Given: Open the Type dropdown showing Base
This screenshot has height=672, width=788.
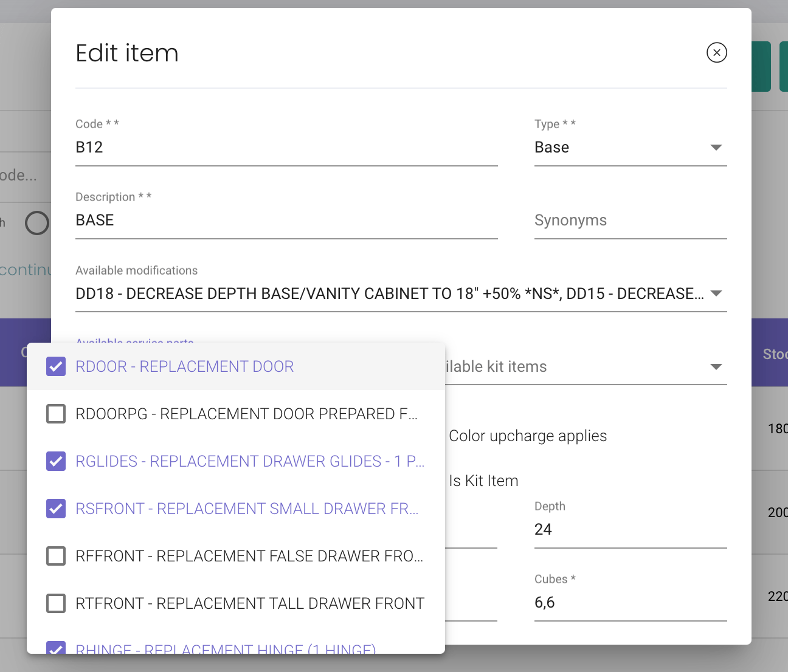Looking at the screenshot, I should coord(631,148).
